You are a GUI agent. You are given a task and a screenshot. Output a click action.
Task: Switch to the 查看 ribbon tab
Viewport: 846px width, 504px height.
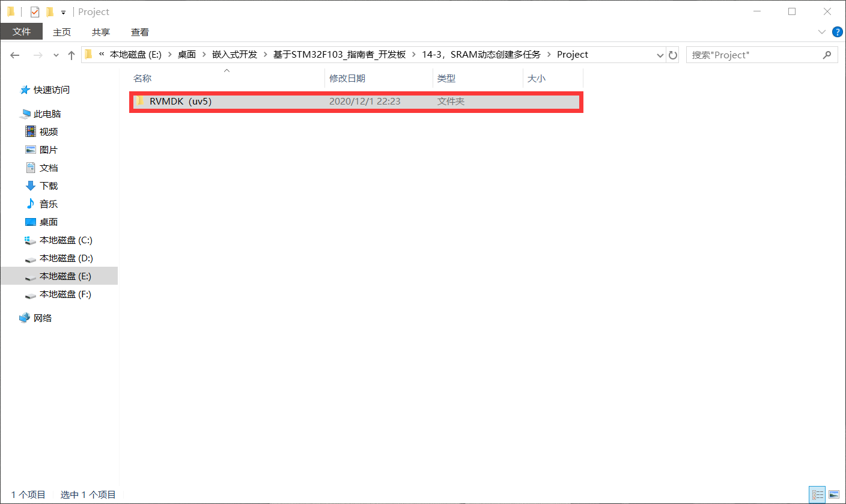[140, 32]
